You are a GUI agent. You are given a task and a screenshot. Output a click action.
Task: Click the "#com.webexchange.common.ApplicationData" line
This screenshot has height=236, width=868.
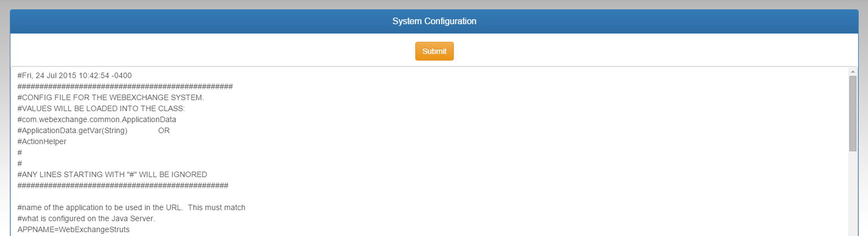tap(97, 119)
